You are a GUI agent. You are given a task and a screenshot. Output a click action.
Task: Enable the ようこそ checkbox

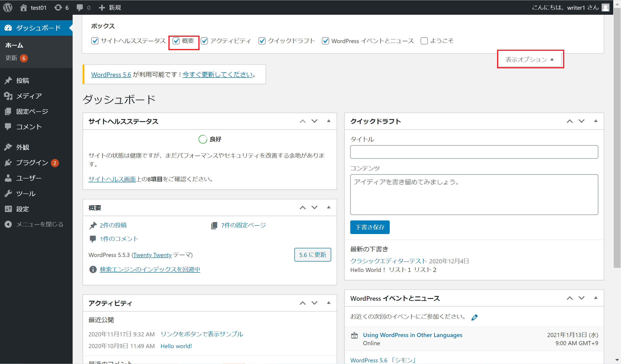(x=424, y=41)
